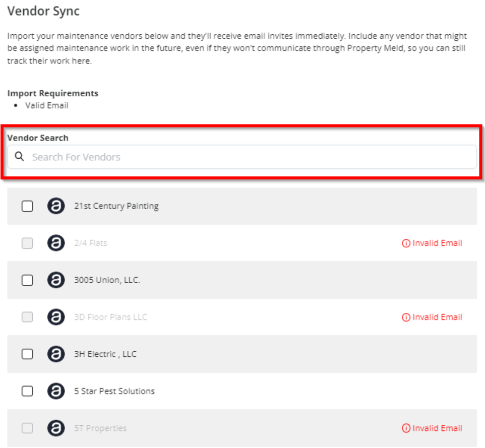Tick the checkbox for 3H Electric, LLC
The height and width of the screenshot is (448, 485).
pos(27,354)
